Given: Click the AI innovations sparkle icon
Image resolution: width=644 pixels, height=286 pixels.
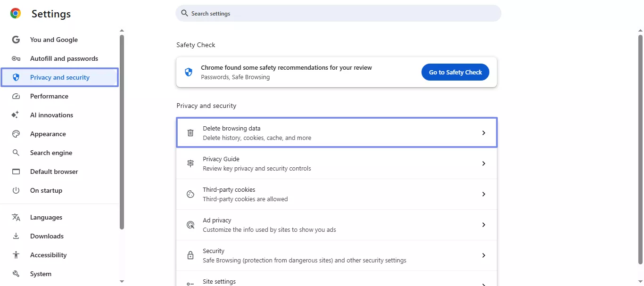Looking at the screenshot, I should click(16, 114).
